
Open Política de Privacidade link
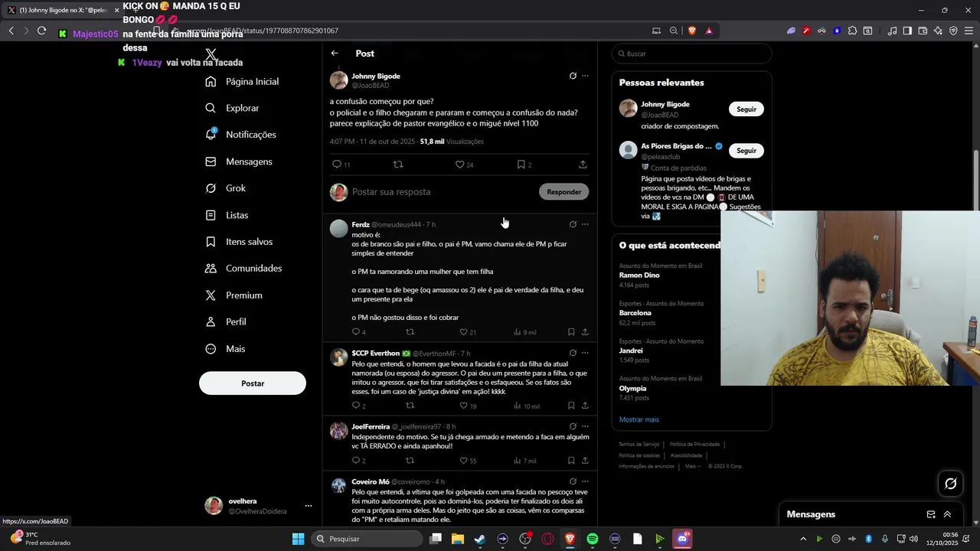[x=694, y=444]
